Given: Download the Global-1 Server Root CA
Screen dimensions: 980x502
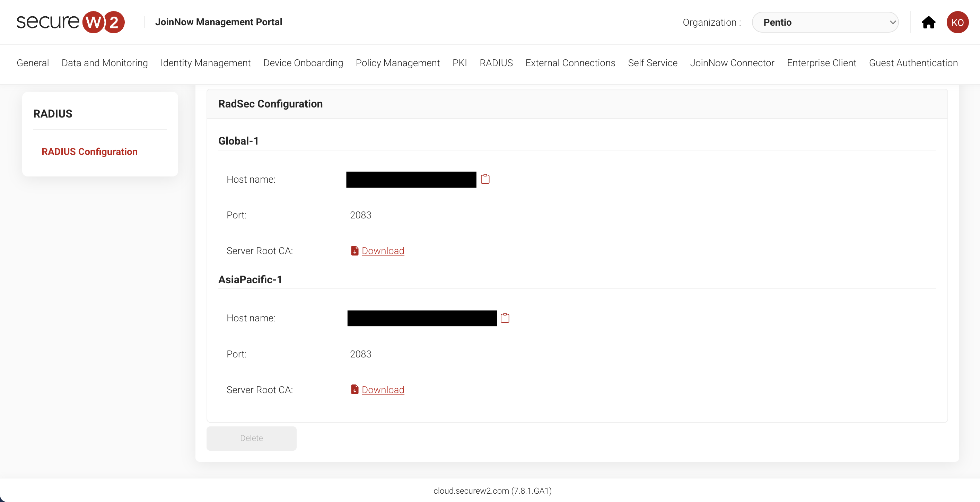Looking at the screenshot, I should point(383,251).
